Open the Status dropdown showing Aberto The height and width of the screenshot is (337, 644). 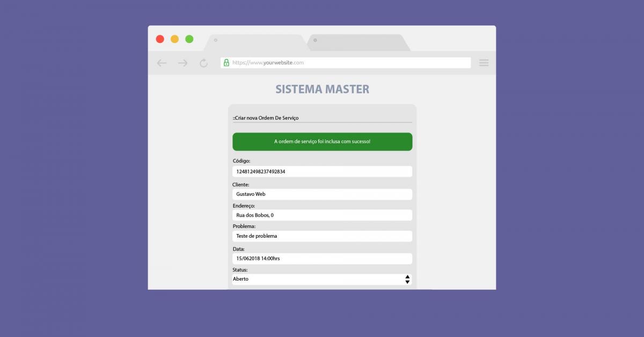point(317,279)
